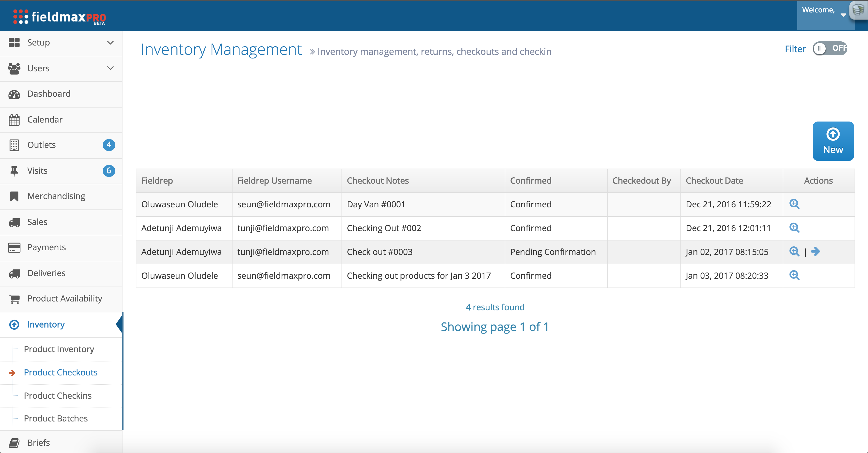Image resolution: width=868 pixels, height=453 pixels.
Task: Click the Visits badge showing 6
Action: pos(109,171)
